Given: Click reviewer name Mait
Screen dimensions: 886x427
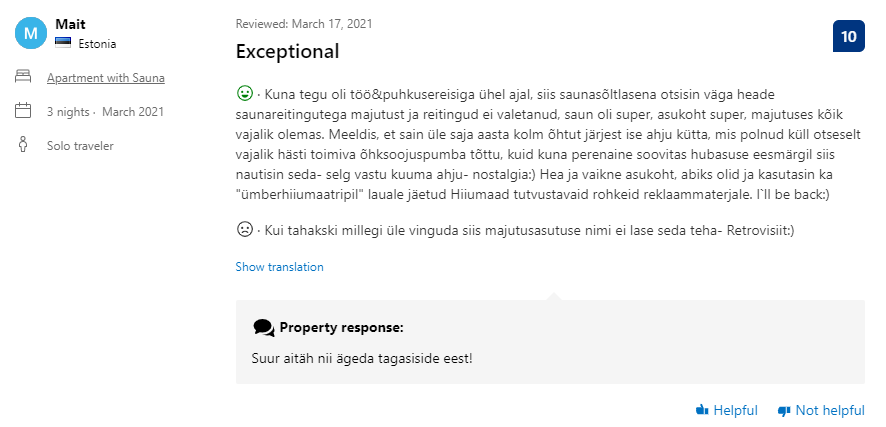Looking at the screenshot, I should coord(71,24).
